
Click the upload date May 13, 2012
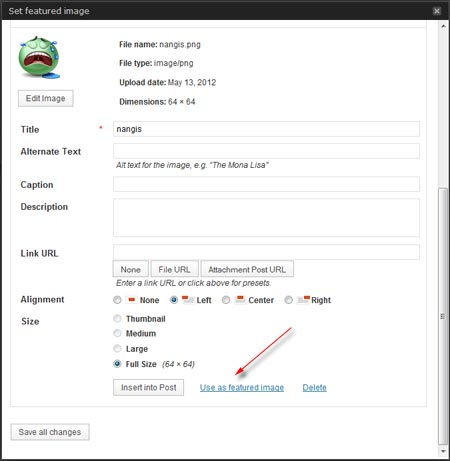pos(192,82)
